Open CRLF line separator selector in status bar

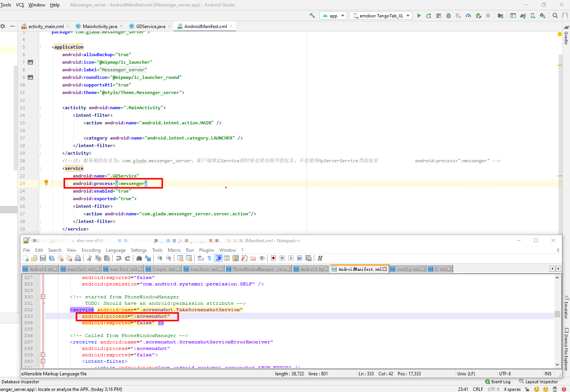[478, 389]
